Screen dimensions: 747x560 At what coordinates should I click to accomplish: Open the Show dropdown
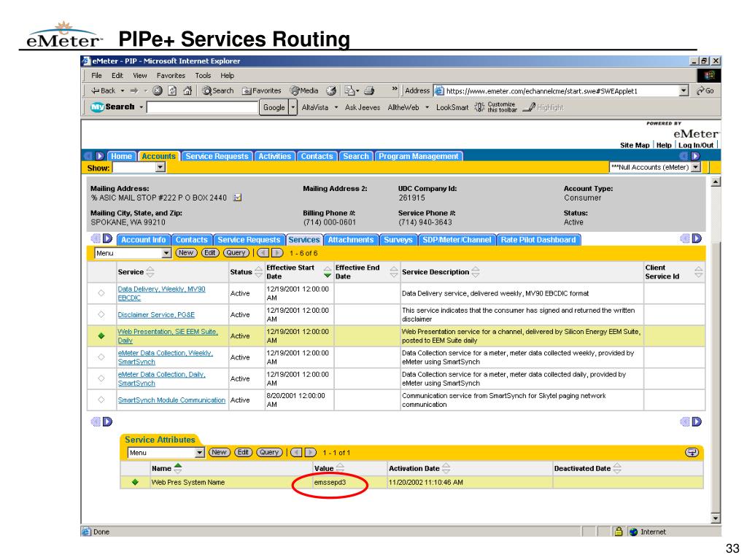pyautogui.click(x=160, y=167)
